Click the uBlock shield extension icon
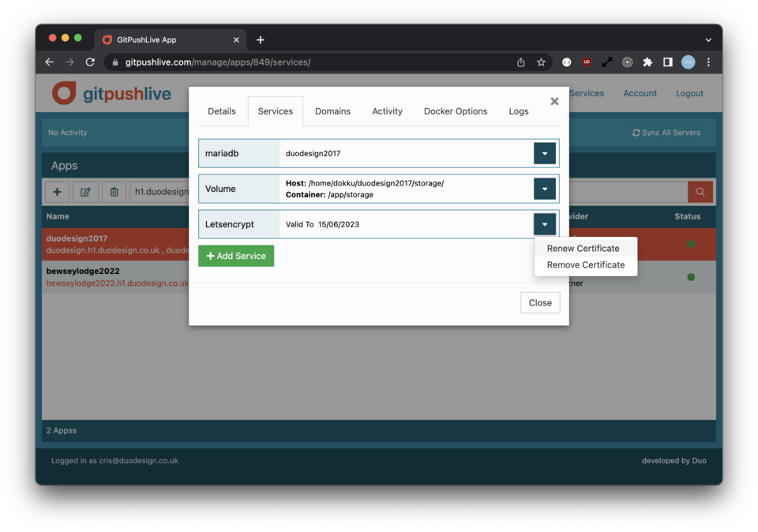The height and width of the screenshot is (532, 758). (x=587, y=62)
